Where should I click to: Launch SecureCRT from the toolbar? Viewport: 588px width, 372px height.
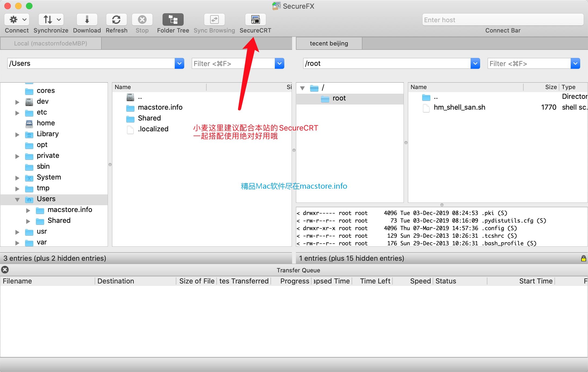tap(255, 19)
